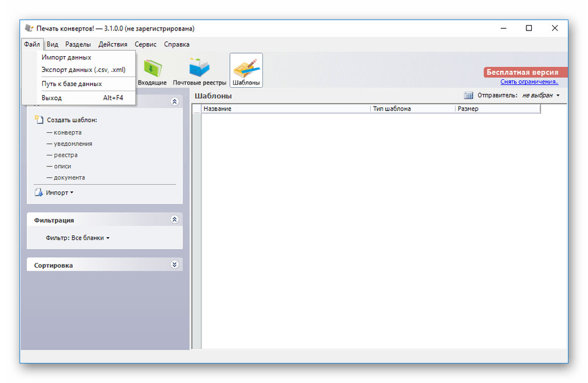Click the Создать шаблон new document icon
The height and width of the screenshot is (383, 588).
[x=40, y=120]
